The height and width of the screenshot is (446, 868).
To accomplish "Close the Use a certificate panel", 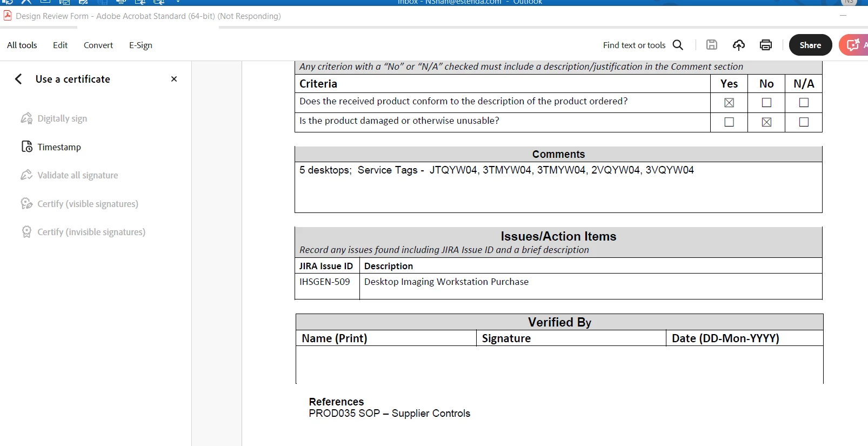I will click(174, 79).
